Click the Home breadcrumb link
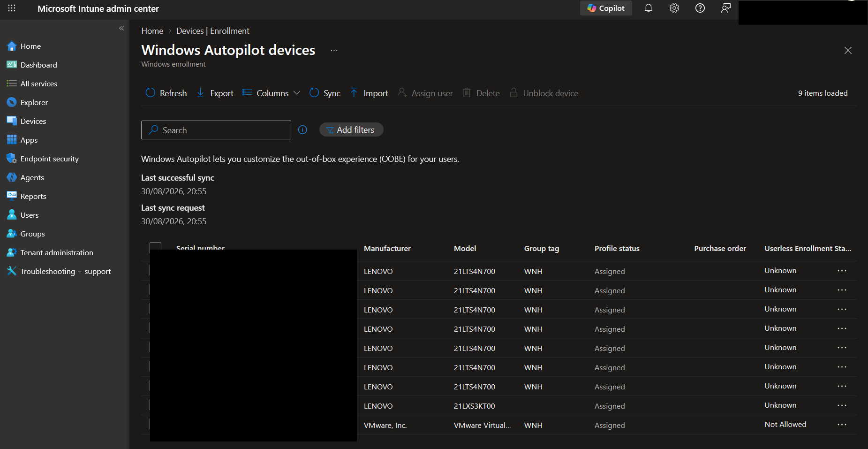The height and width of the screenshot is (449, 868). 152,31
